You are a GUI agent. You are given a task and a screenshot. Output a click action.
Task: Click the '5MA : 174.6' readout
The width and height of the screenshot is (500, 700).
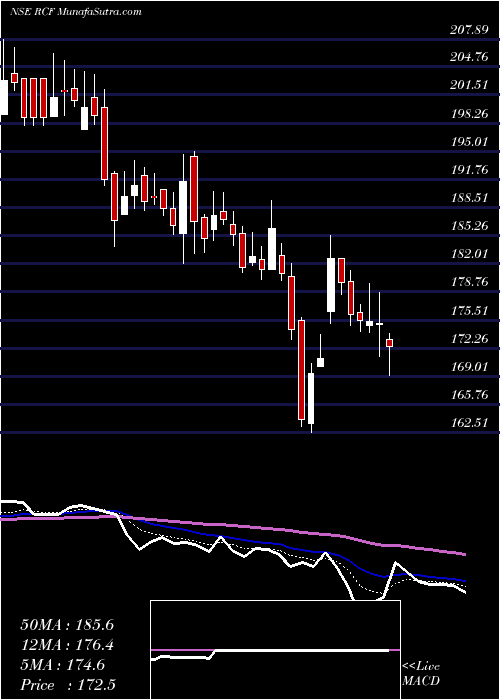pyautogui.click(x=62, y=665)
